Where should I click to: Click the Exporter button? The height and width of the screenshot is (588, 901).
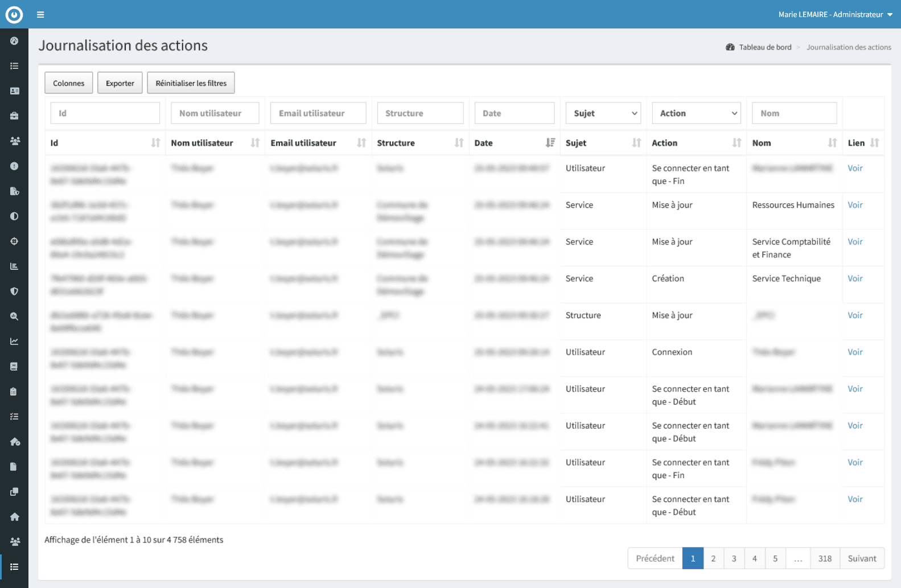click(x=120, y=83)
